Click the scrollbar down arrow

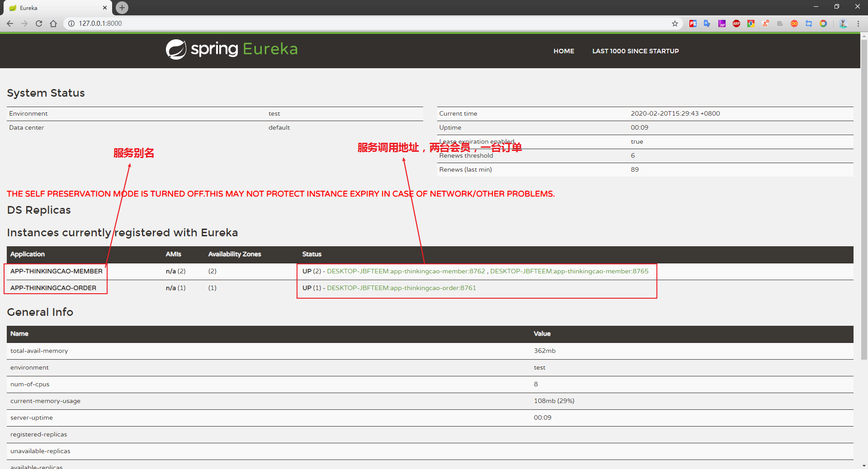pos(864,465)
